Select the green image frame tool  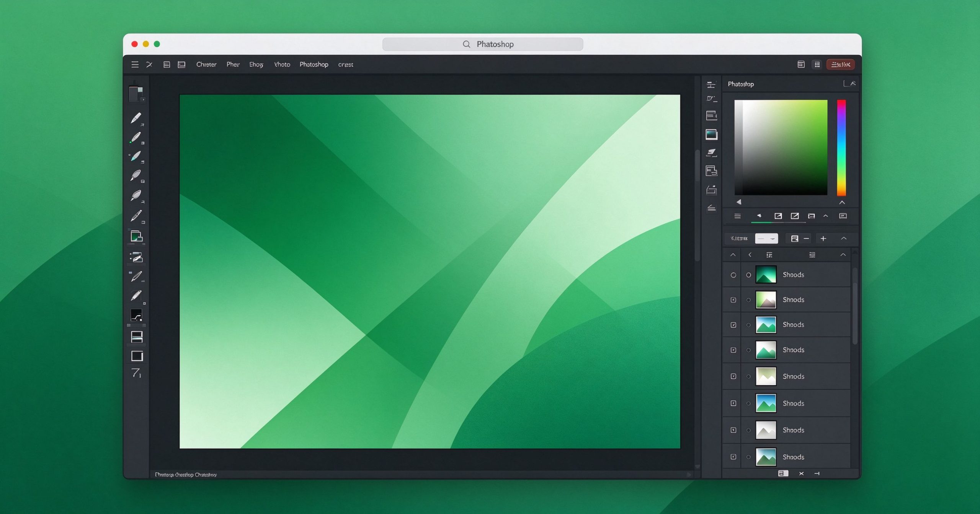click(x=136, y=236)
